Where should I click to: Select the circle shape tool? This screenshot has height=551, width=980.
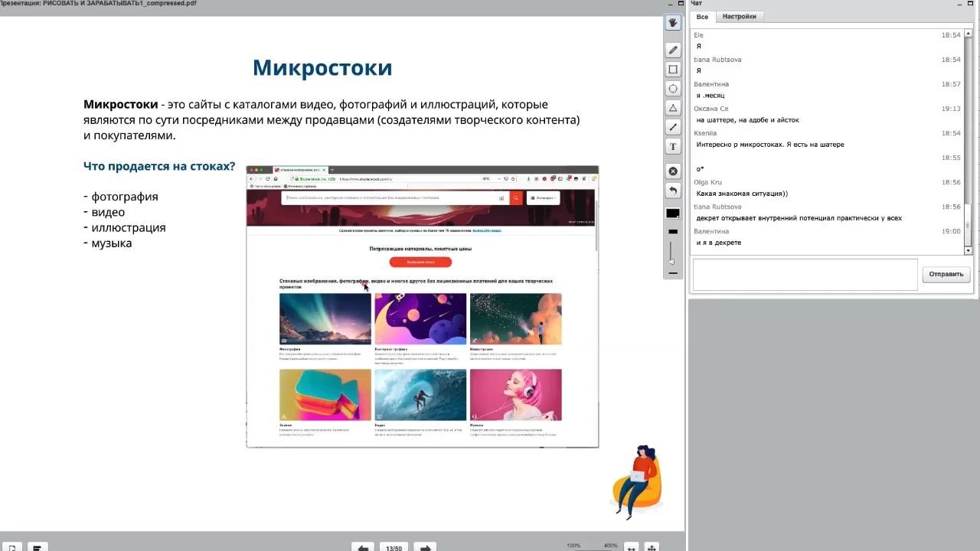click(673, 89)
